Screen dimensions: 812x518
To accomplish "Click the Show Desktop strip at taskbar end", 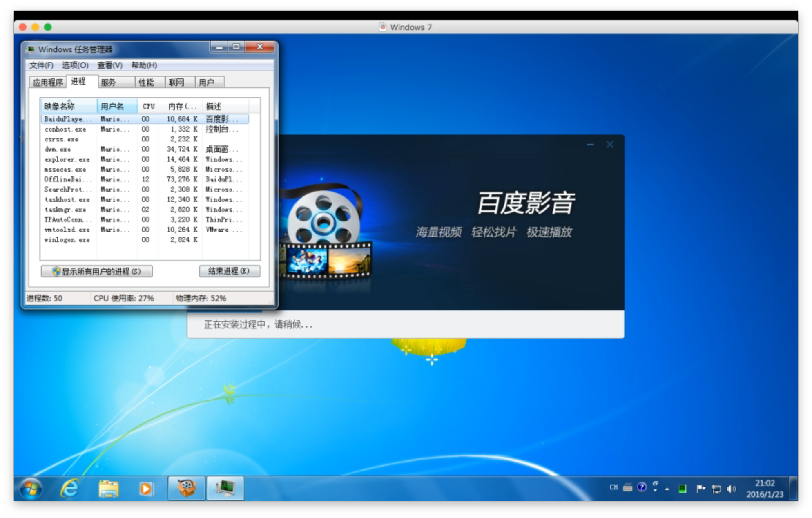I will 793,489.
